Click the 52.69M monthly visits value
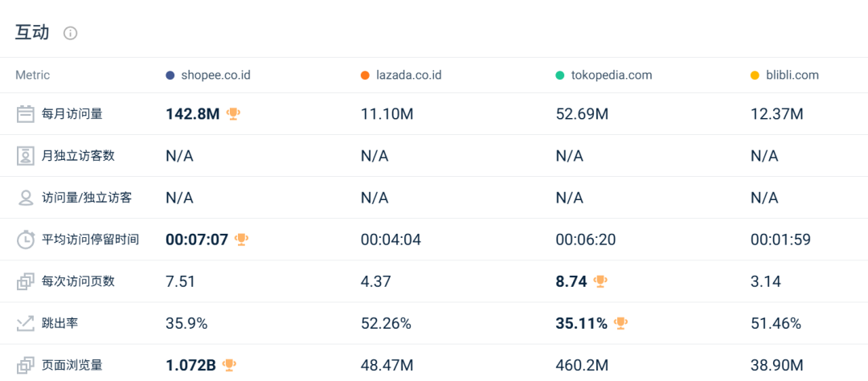Screen dimensions: 868x381 pyautogui.click(x=582, y=115)
